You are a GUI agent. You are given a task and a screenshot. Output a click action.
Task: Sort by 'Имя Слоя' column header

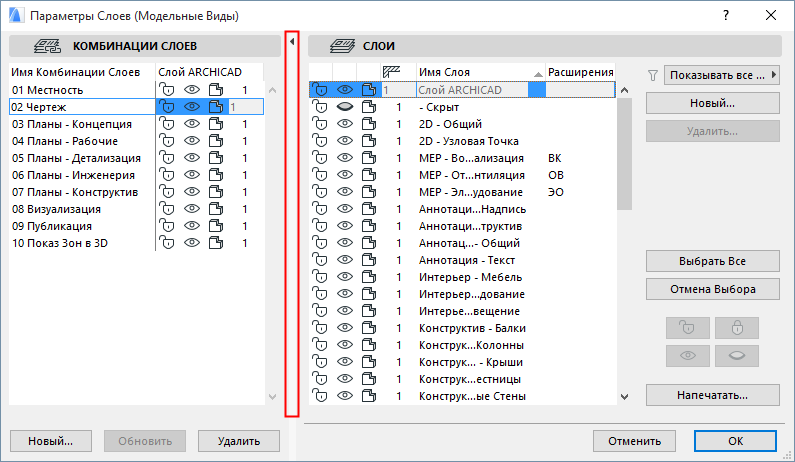point(481,72)
